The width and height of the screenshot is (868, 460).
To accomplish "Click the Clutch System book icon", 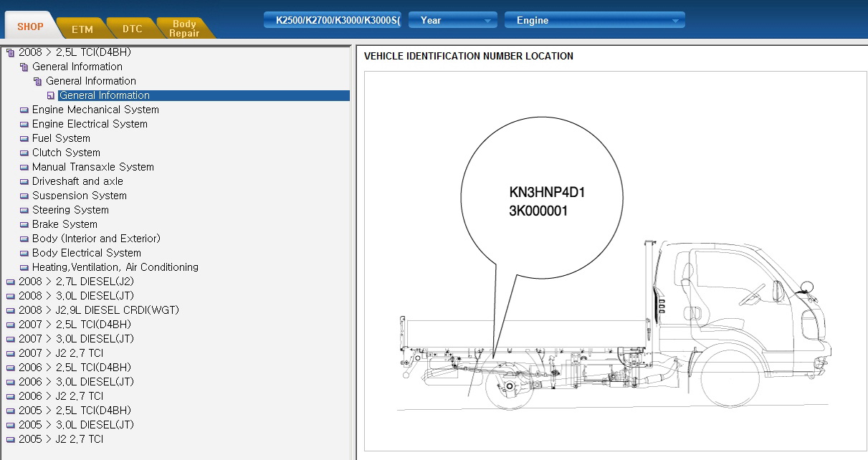I will click(24, 153).
